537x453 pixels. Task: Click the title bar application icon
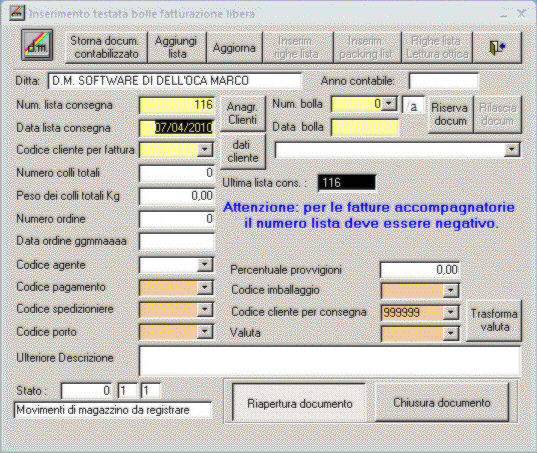(17, 14)
